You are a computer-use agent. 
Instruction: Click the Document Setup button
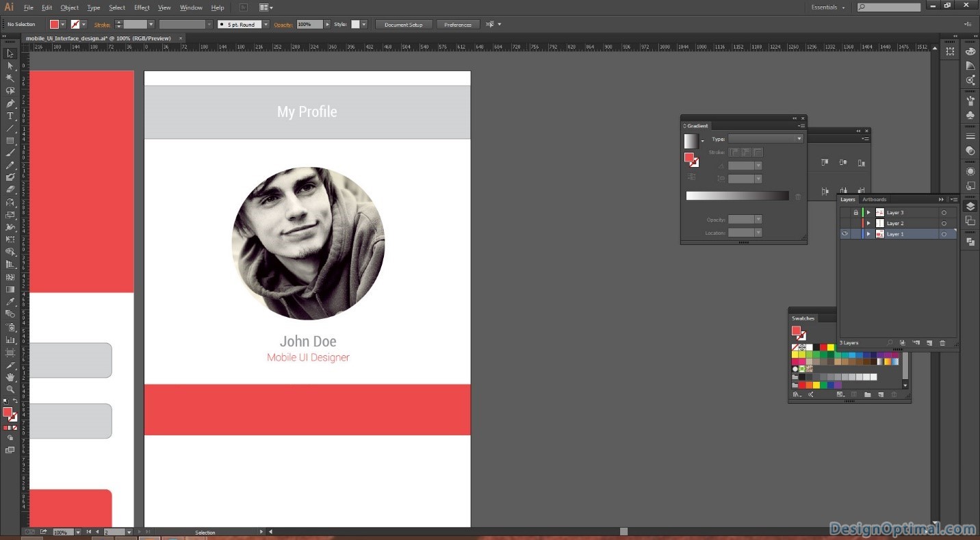pos(403,25)
